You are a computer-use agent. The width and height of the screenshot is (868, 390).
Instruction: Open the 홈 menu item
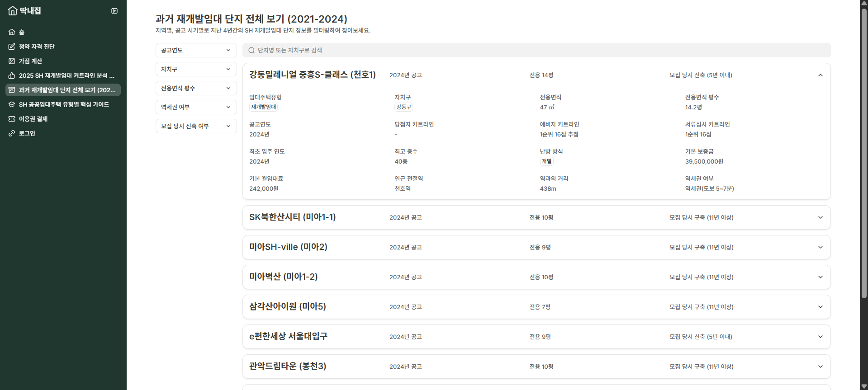(63, 32)
